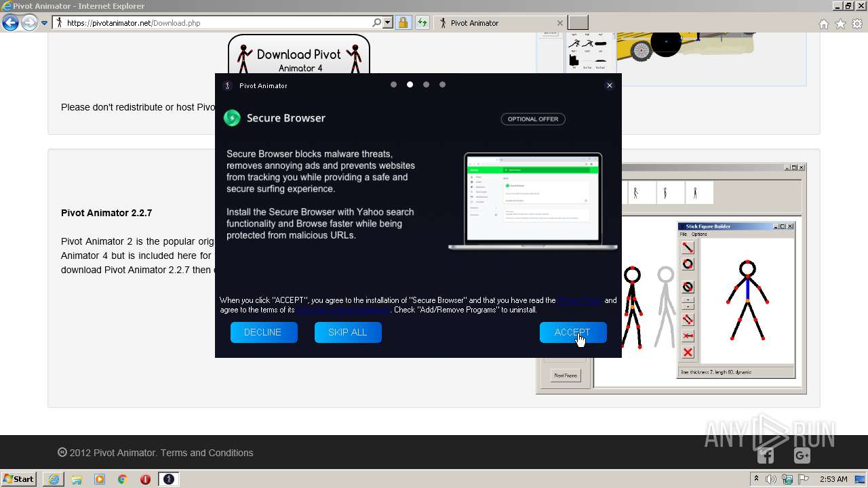This screenshot has width=868, height=488.
Task: Launch Opera from the taskbar
Action: point(145,479)
